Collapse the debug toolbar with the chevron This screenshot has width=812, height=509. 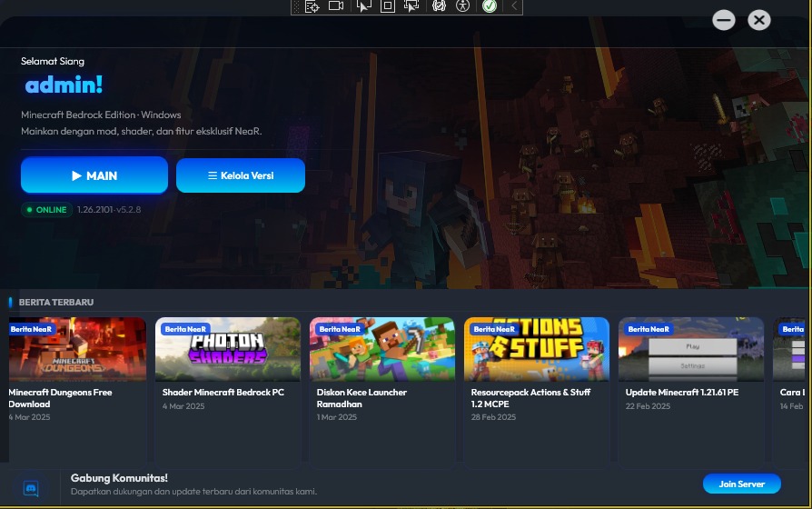514,6
